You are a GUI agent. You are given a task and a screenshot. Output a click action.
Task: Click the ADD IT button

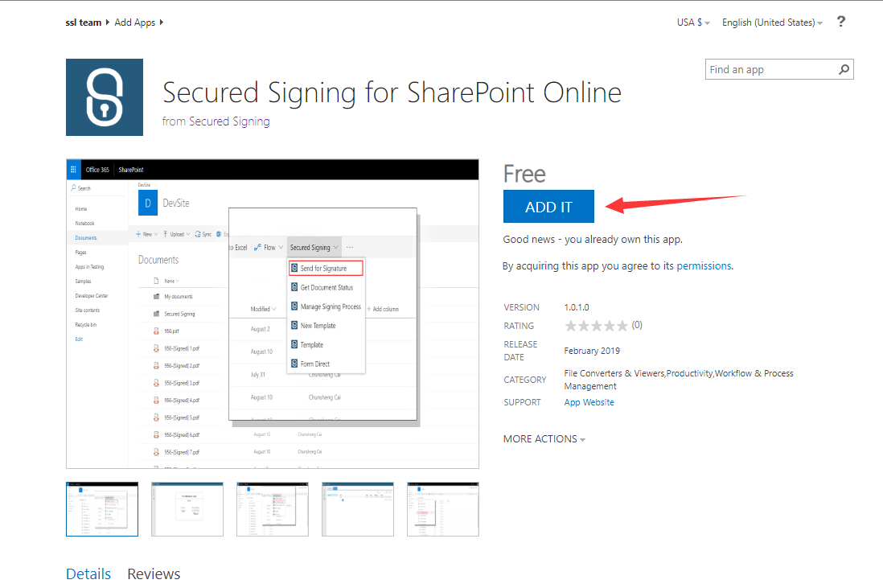pyautogui.click(x=548, y=207)
